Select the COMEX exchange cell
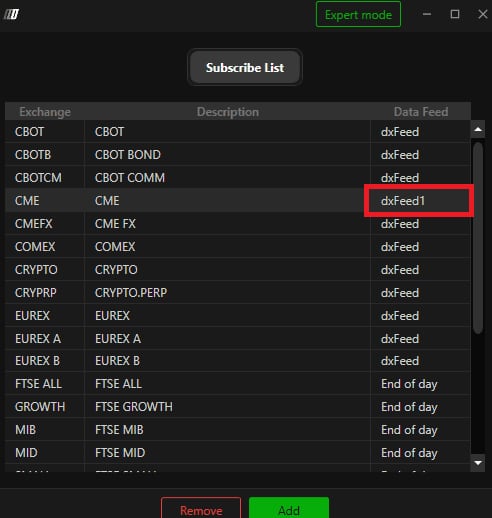Screen dimensions: 492x518 coord(45,247)
